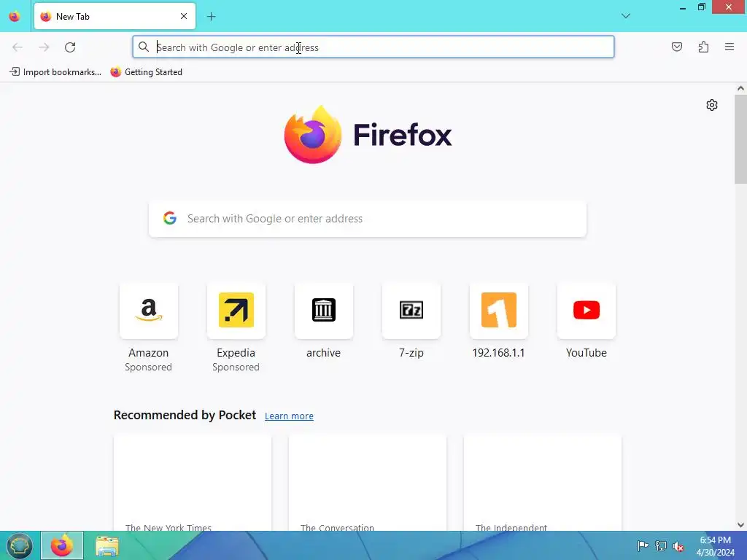Click the Google G icon in search box
This screenshot has width=747, height=560.
tap(170, 218)
